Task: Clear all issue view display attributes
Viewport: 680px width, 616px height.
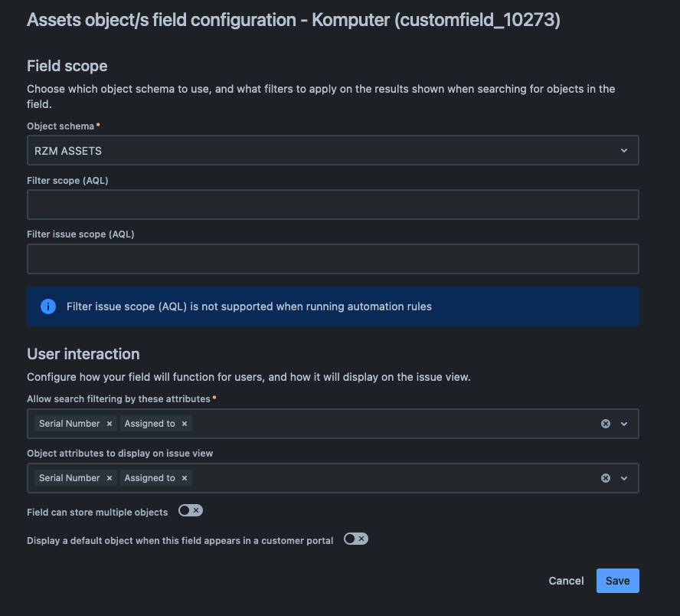Action: pyautogui.click(x=606, y=478)
